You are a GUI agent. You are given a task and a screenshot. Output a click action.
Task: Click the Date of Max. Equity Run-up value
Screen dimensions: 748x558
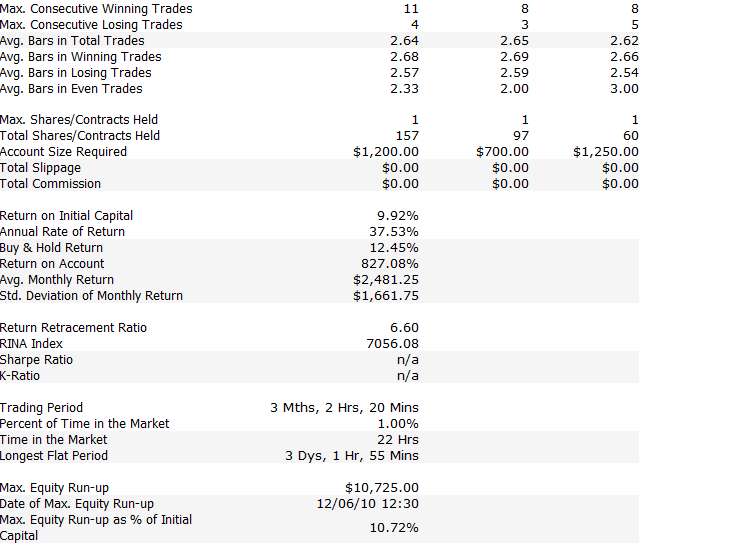(367, 504)
